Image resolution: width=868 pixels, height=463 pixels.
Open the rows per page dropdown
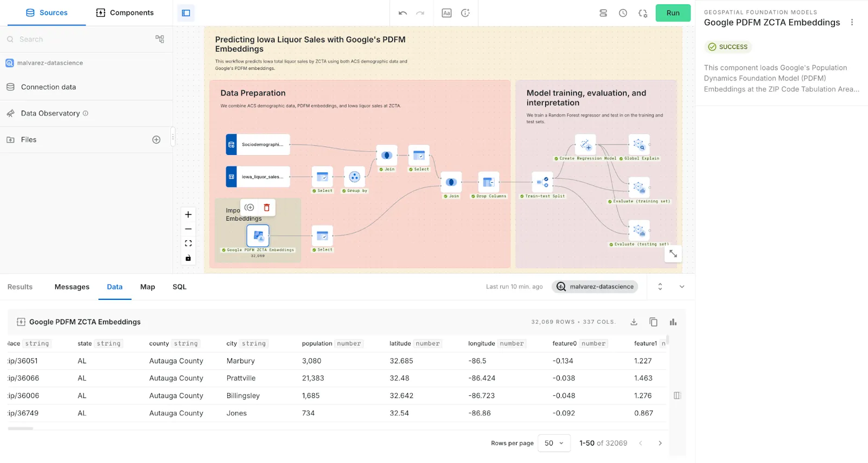[554, 443]
